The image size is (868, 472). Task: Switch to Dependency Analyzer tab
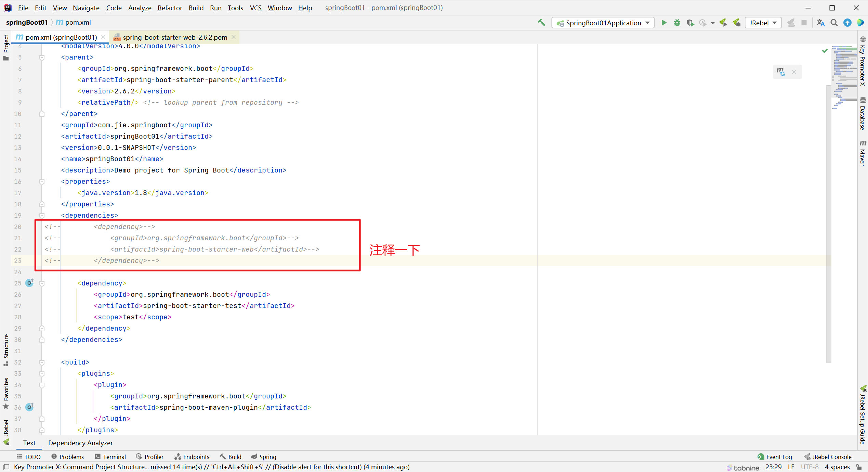tap(80, 443)
